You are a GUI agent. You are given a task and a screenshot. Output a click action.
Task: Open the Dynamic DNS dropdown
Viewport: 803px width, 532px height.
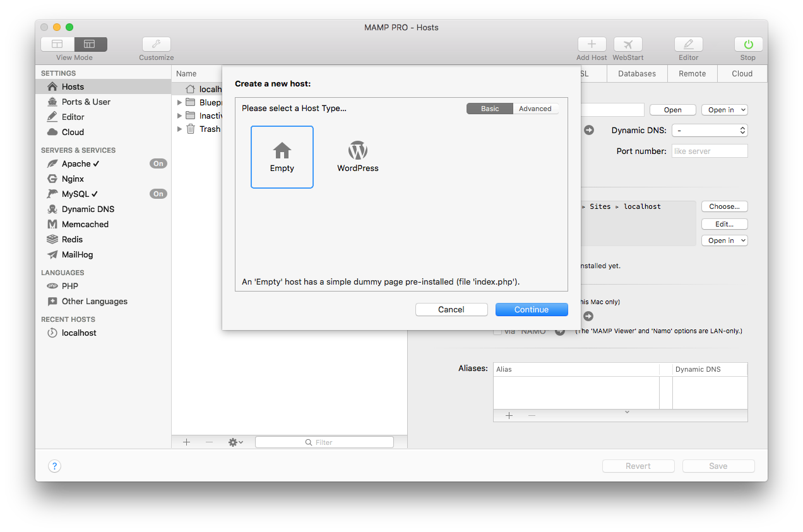pyautogui.click(x=710, y=130)
